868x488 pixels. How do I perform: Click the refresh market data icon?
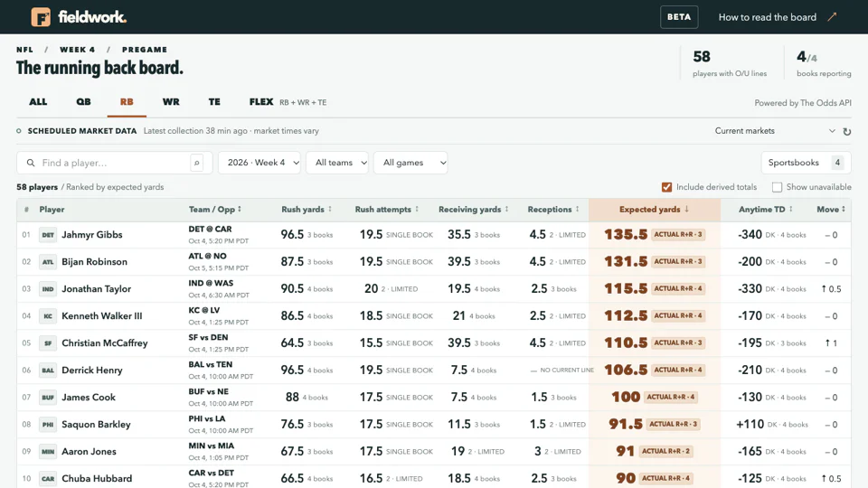(x=846, y=132)
